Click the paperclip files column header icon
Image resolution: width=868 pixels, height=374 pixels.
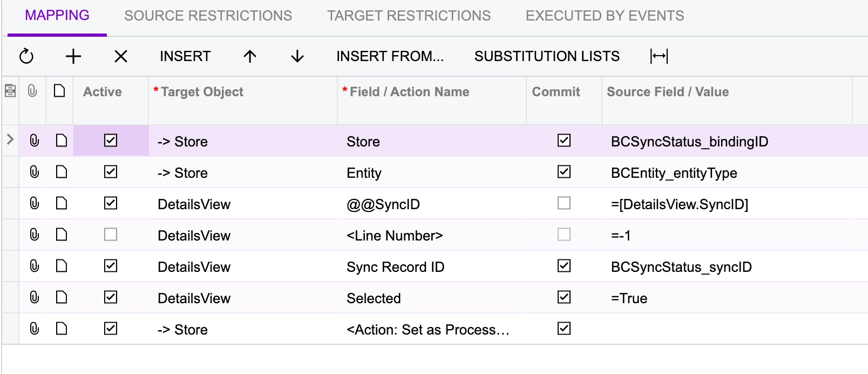32,91
